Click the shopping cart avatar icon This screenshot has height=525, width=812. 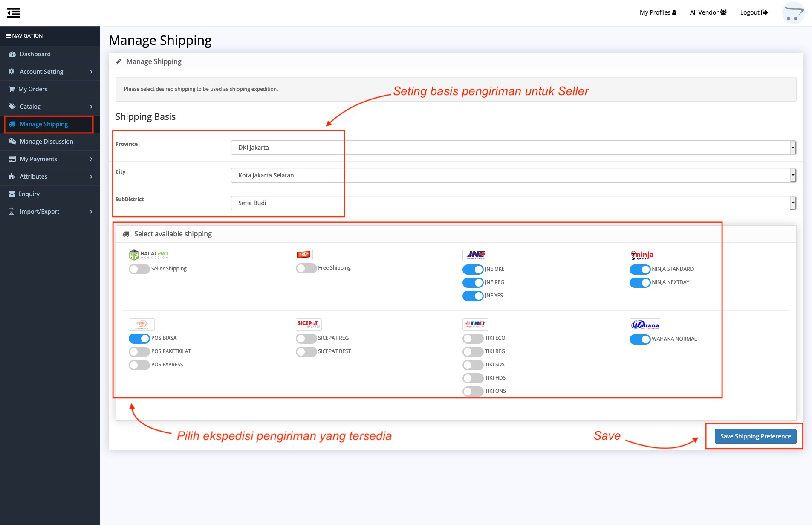(x=793, y=13)
